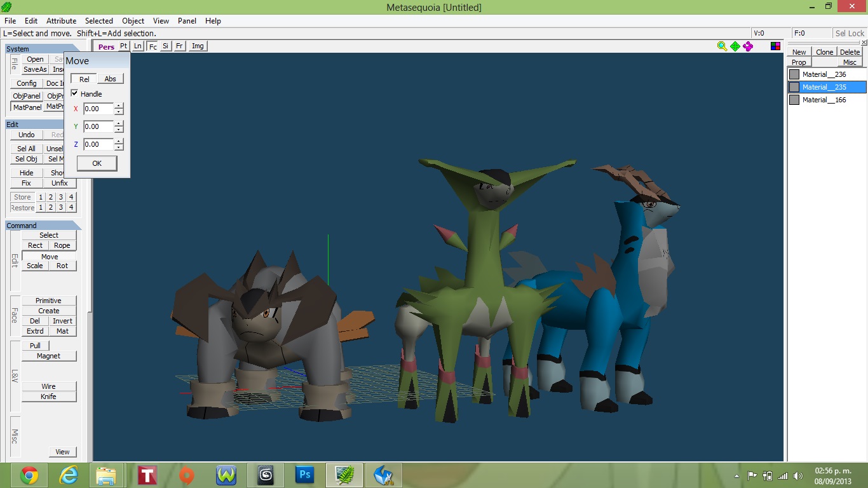Click the X value input field

pyautogui.click(x=98, y=109)
